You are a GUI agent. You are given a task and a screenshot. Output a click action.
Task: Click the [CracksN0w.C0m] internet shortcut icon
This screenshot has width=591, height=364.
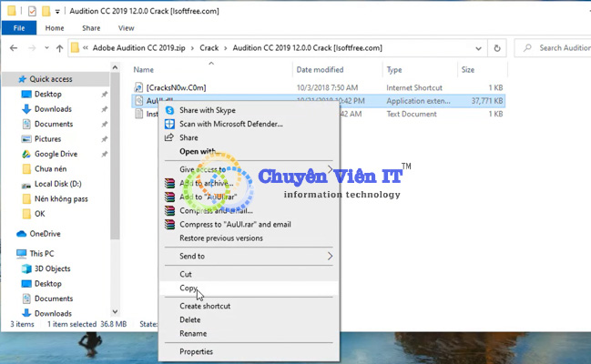[138, 87]
